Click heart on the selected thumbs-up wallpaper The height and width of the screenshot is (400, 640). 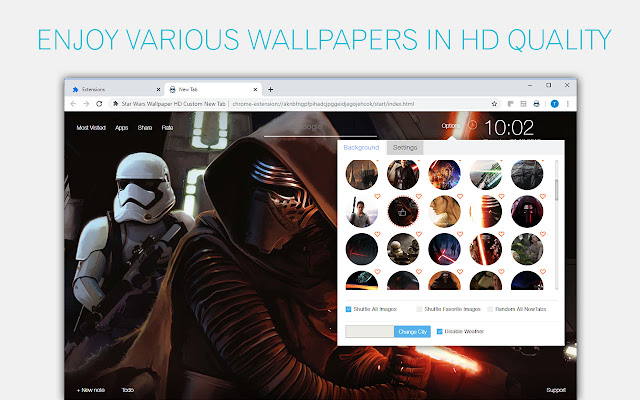pos(418,196)
